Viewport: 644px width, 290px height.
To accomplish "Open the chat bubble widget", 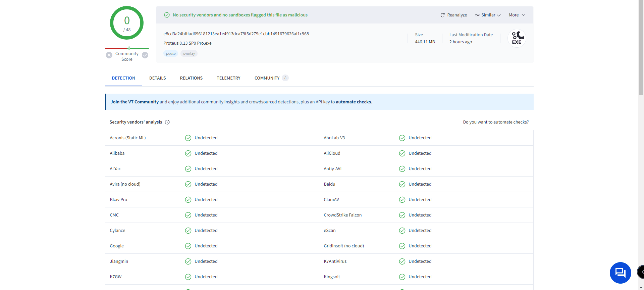I will [x=620, y=273].
